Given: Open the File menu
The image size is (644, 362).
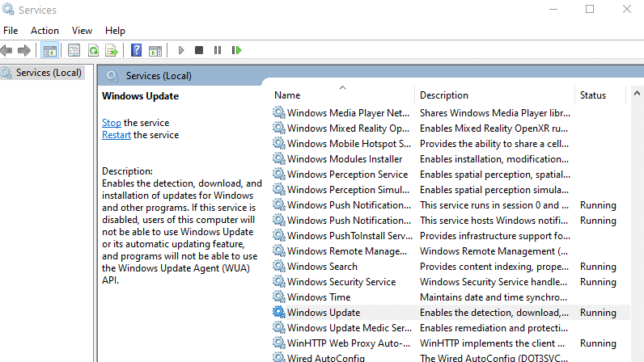Looking at the screenshot, I should tap(11, 31).
